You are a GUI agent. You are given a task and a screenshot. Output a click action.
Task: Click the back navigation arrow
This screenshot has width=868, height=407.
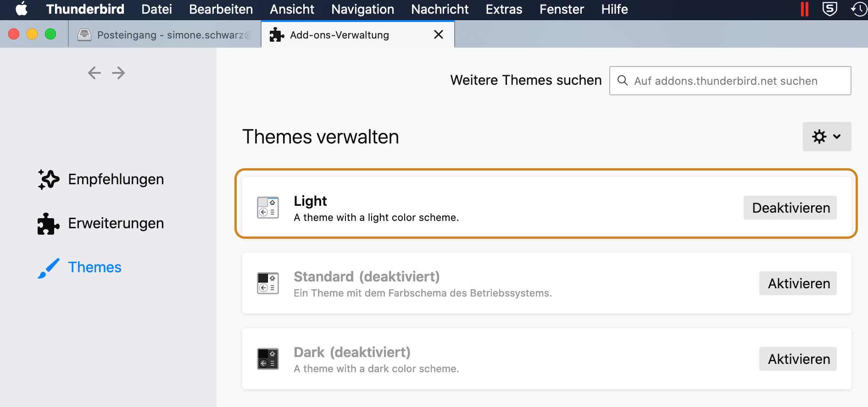click(x=95, y=73)
